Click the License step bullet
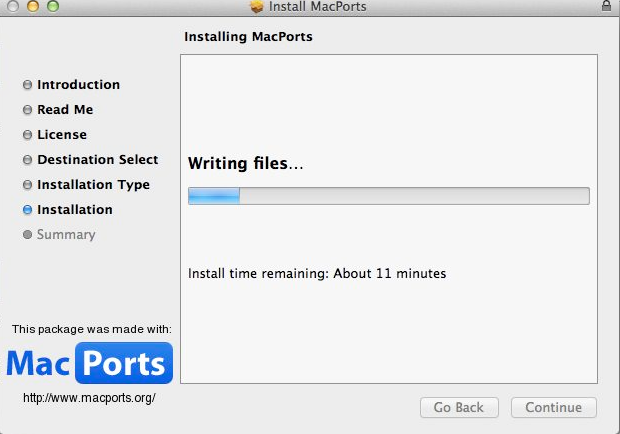The image size is (620, 434). [27, 135]
